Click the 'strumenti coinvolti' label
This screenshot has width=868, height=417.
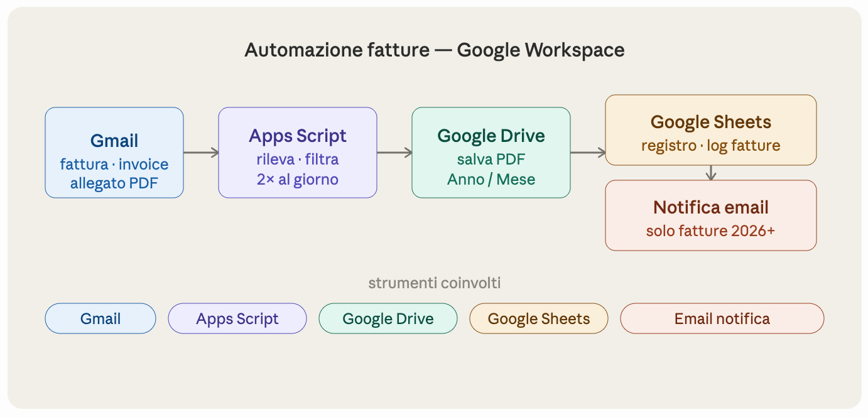435,283
